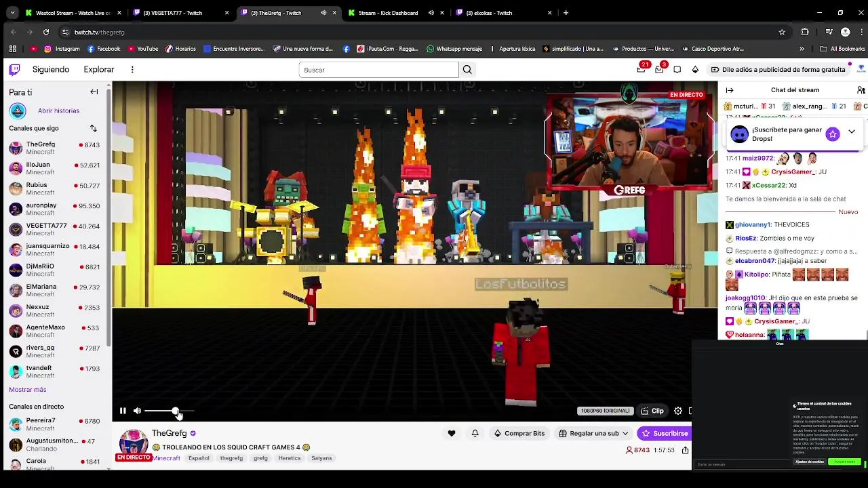Open chat community users list icon
868x488 pixels.
861,89
